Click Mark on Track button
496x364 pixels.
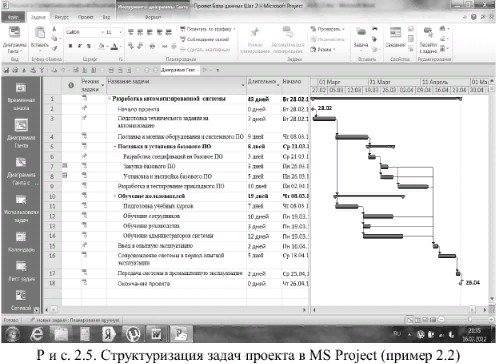207,29
